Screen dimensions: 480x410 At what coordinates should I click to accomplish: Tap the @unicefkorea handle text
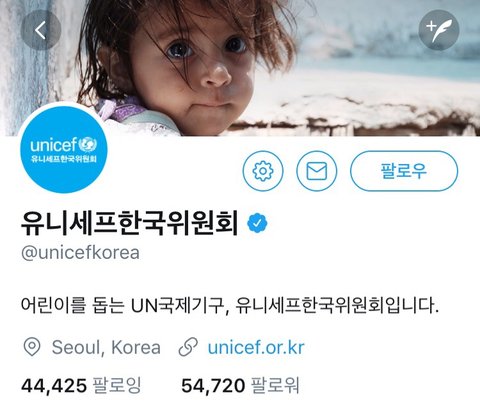tap(80, 253)
